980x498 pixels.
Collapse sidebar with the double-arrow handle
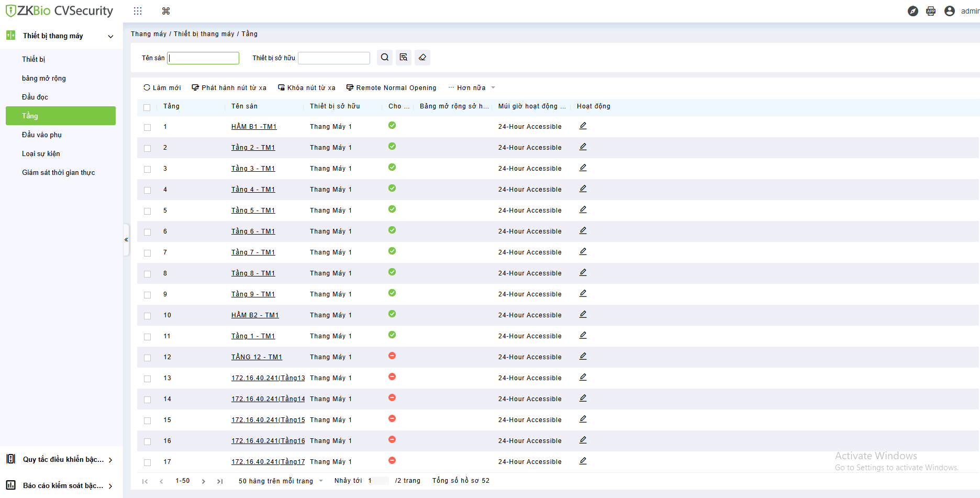coord(126,240)
